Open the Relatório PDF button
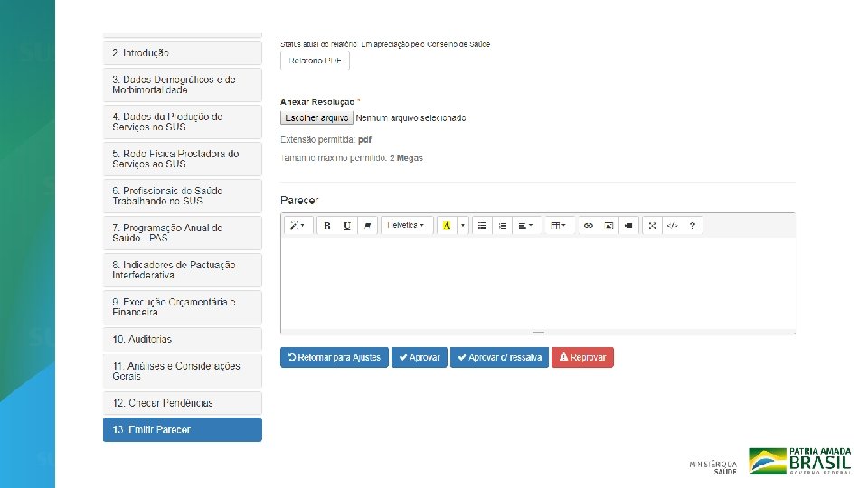The height and width of the screenshot is (488, 868). click(x=315, y=61)
